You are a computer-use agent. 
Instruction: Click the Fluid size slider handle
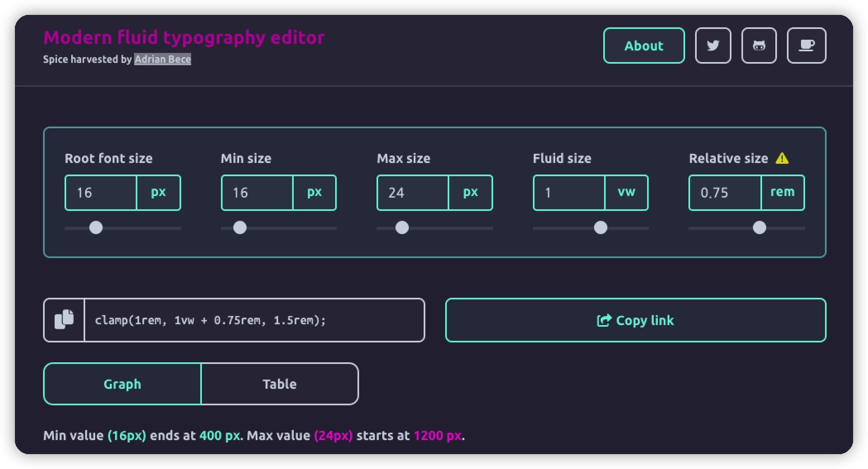pyautogui.click(x=601, y=227)
